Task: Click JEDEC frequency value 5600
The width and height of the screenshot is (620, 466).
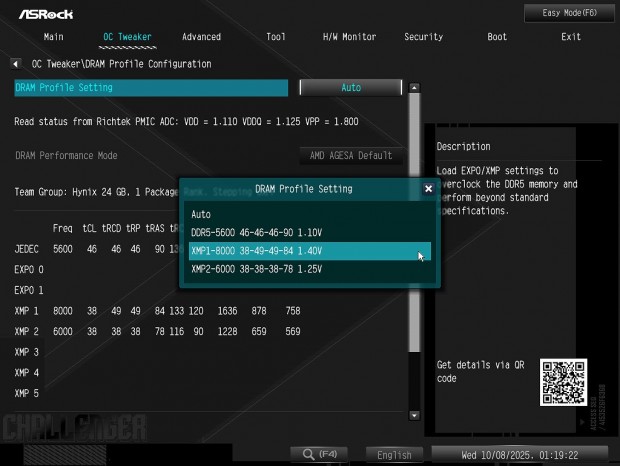Action: (x=63, y=249)
